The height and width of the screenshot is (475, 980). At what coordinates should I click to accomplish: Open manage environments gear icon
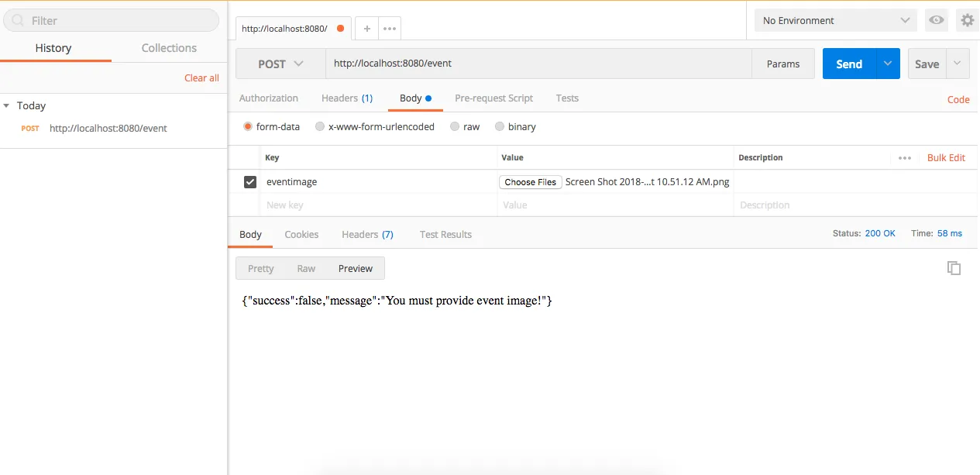point(967,20)
